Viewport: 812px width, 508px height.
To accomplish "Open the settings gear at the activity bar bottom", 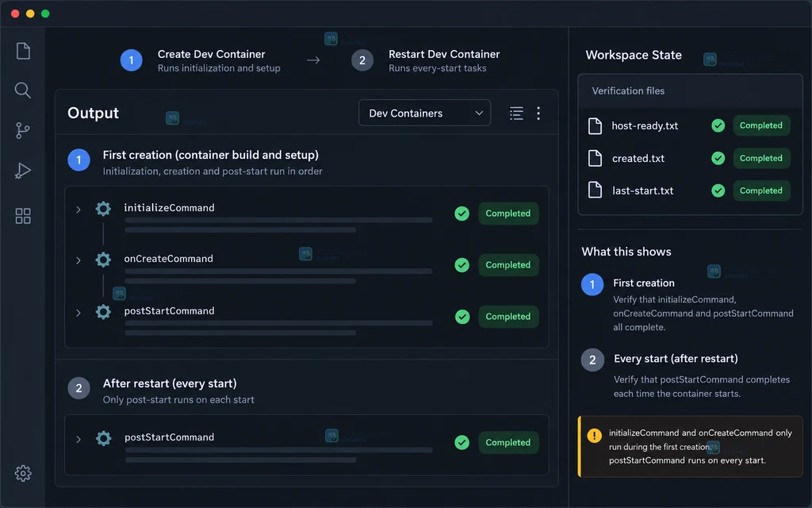I will [23, 473].
